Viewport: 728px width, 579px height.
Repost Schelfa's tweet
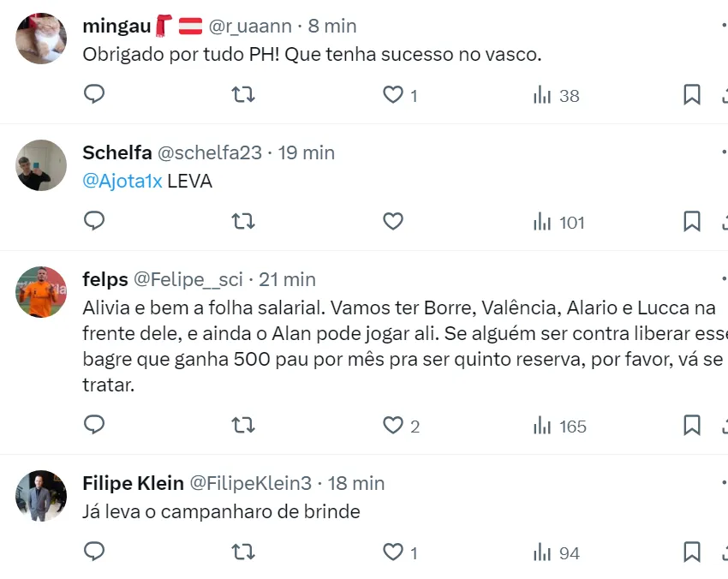[x=243, y=221]
